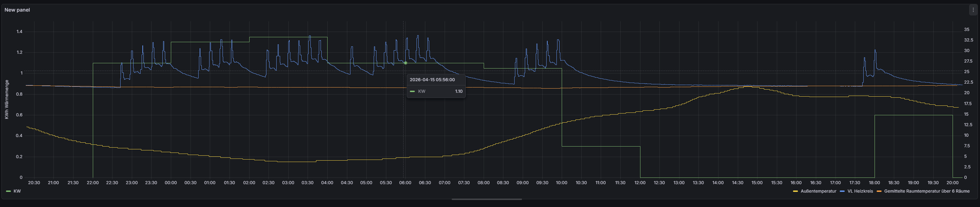Click the New panel title
The height and width of the screenshot is (207, 980).
point(17,10)
